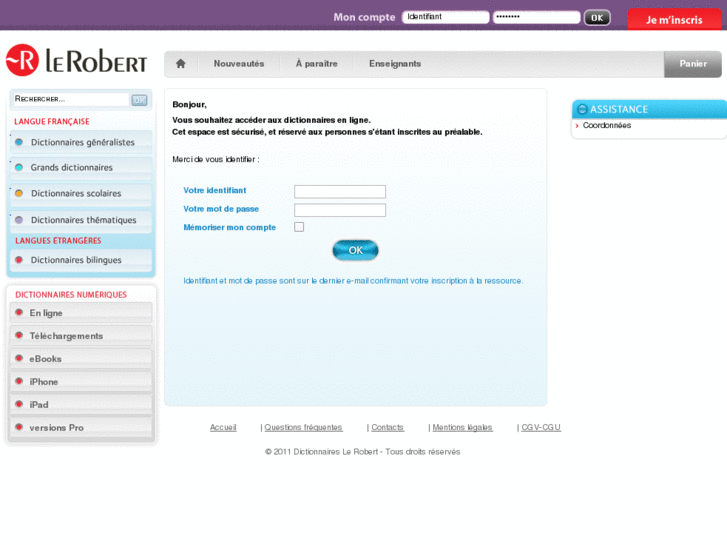This screenshot has height=545, width=727.
Task: Open the À paraître menu item
Action: 317,64
